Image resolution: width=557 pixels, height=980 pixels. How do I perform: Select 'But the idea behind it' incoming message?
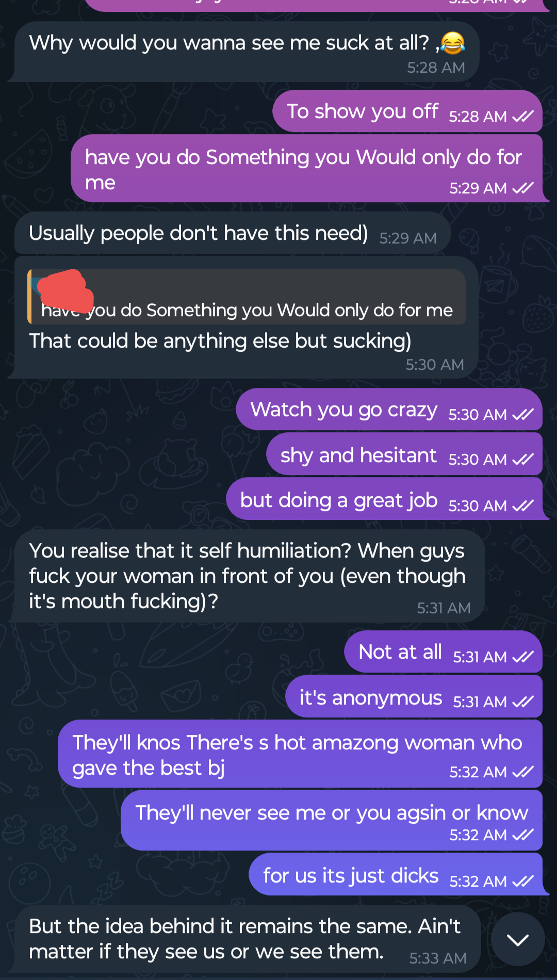pos(248,939)
